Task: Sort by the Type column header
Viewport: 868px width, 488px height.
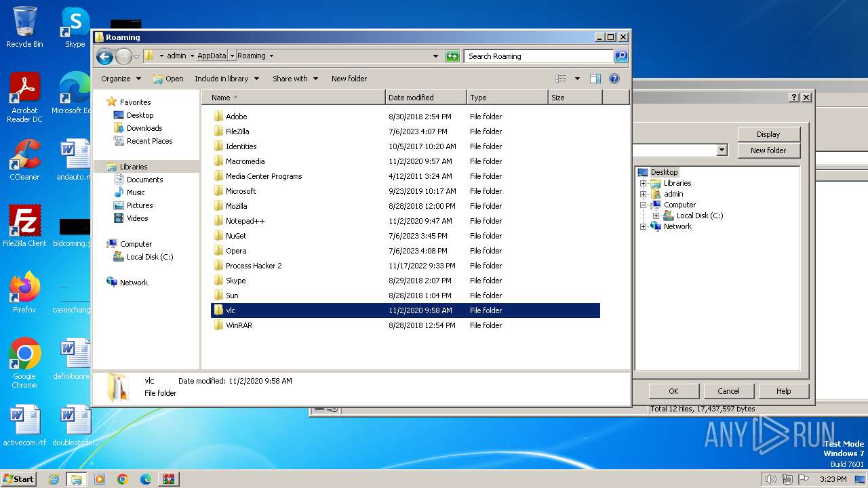Action: (507, 98)
